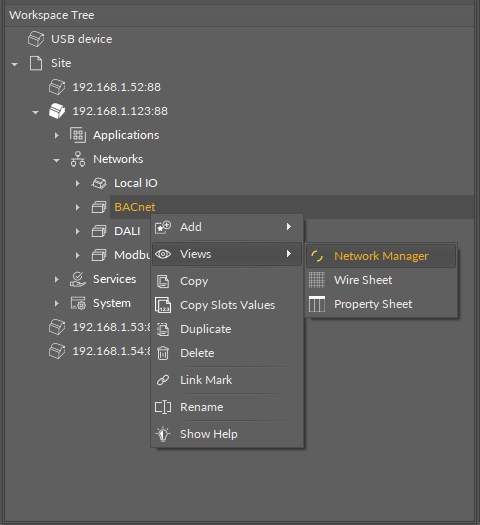Viewport: 480px width, 525px height.
Task: Click the Applications folder icon
Action: (x=78, y=135)
